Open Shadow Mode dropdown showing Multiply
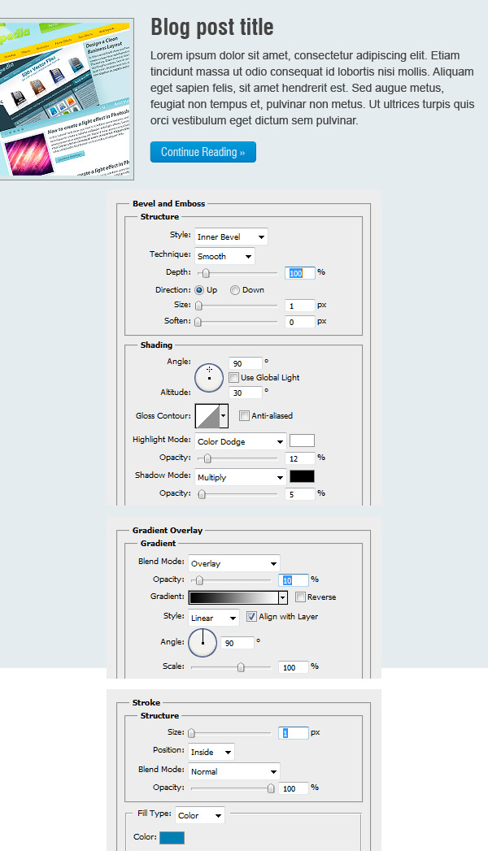 [241, 477]
